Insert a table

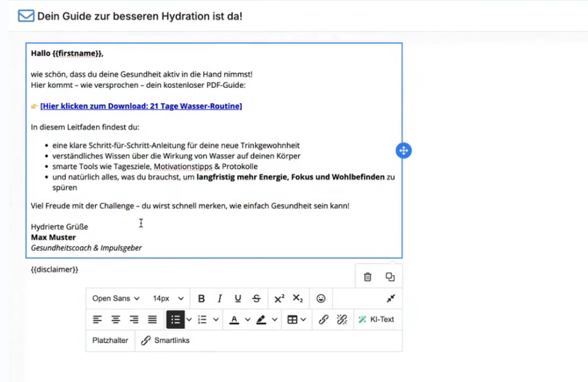click(292, 320)
